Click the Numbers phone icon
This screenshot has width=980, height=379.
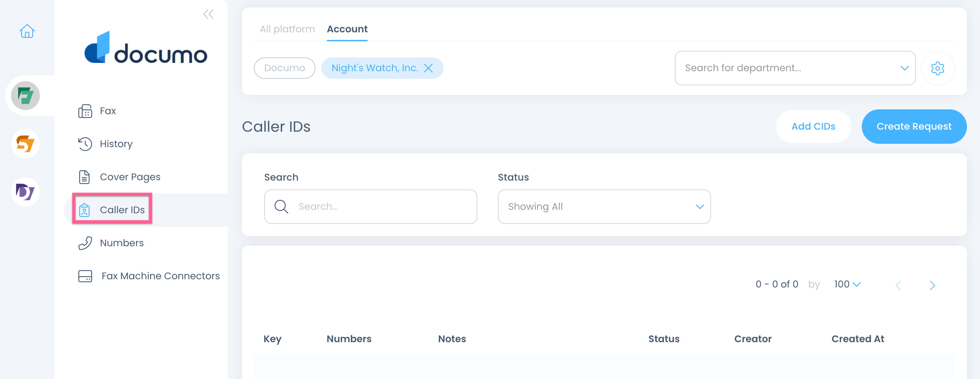click(85, 243)
